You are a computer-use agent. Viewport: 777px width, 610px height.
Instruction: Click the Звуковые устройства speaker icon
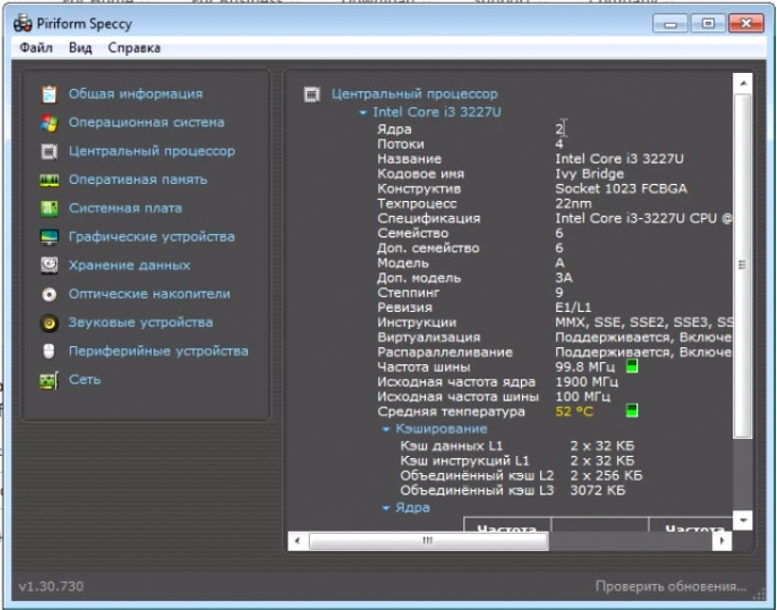coord(49,323)
